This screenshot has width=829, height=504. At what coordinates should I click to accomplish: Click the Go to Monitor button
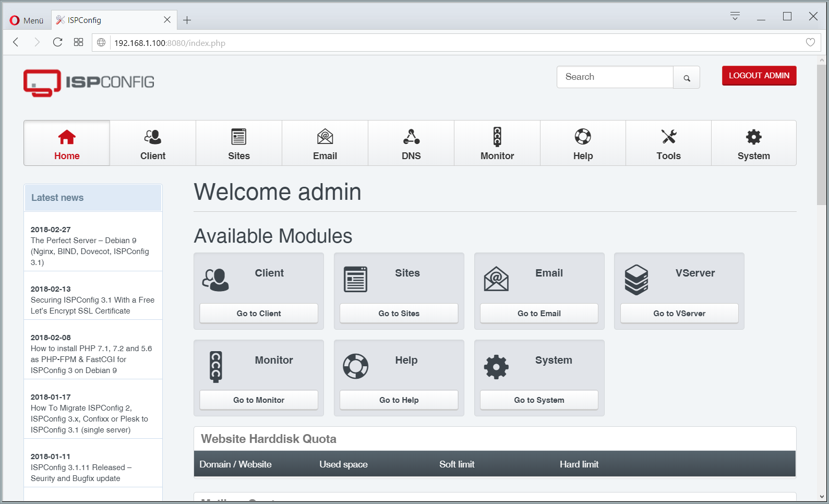[259, 400]
